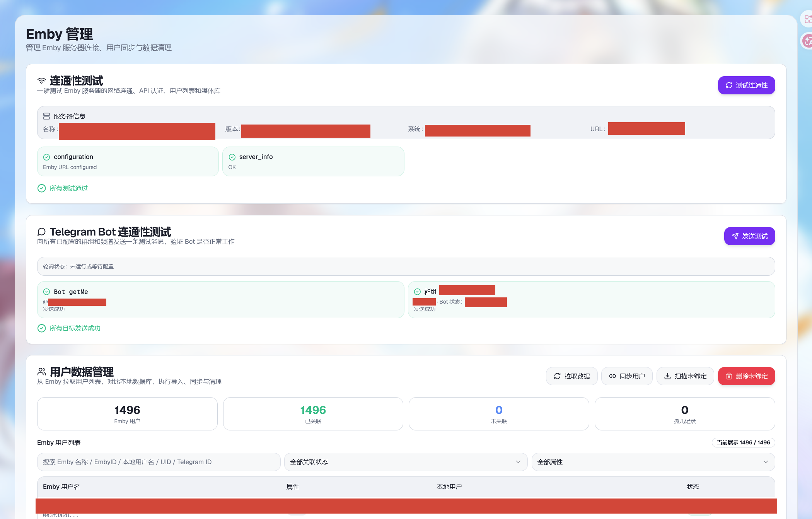Viewport: 812px width, 519px height.
Task: Open the 全部关联状态 dropdown
Action: click(406, 462)
